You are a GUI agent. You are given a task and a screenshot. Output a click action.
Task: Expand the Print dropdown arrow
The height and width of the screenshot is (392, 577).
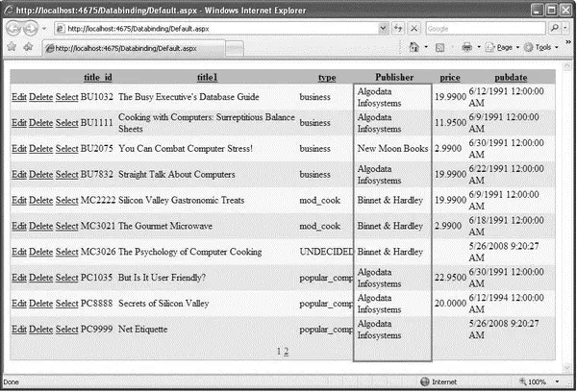[479, 47]
